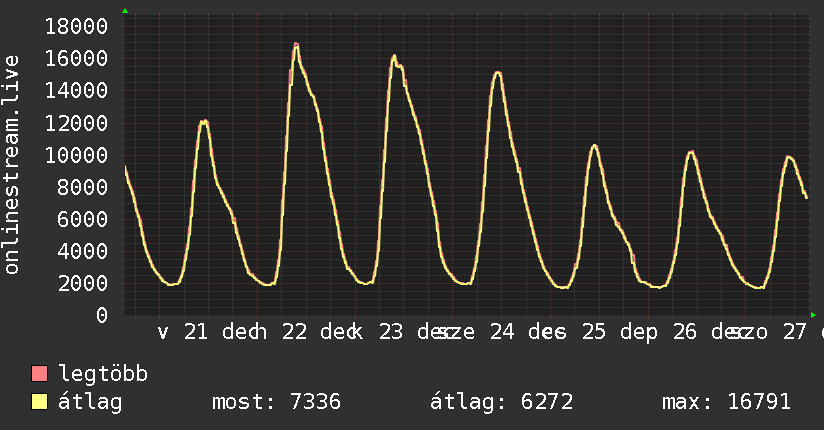Click the pink legtöbb legend swatch
This screenshot has width=824, height=430.
coord(39,373)
